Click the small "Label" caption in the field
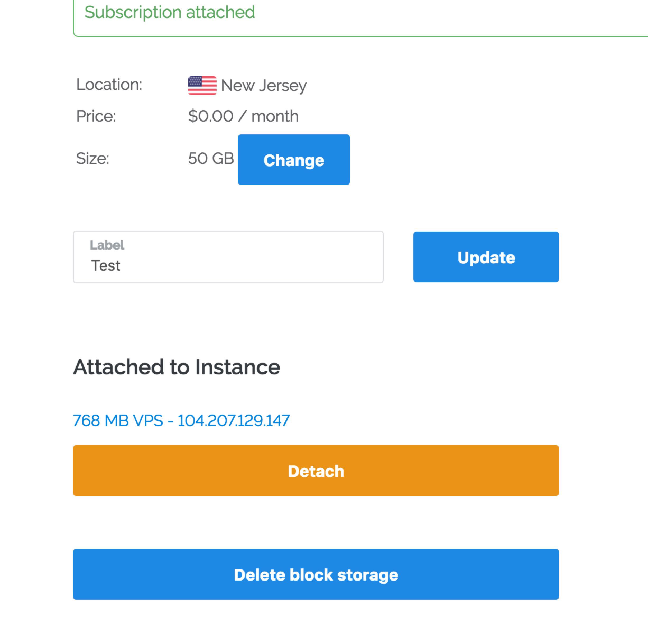This screenshot has width=648, height=644. (107, 245)
